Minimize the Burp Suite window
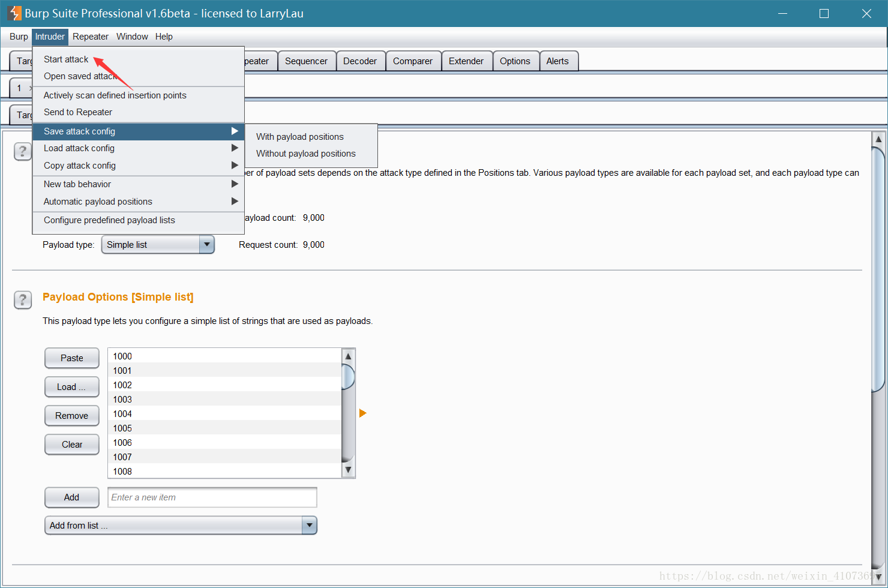Image resolution: width=888 pixels, height=588 pixels. click(x=782, y=13)
